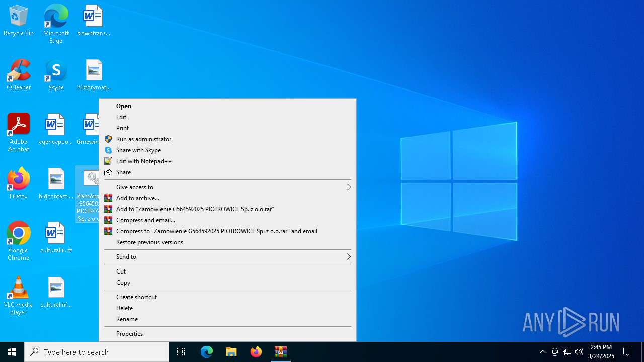Select Compress to "Zamówienie...rar" and email
This screenshot has width=644, height=362.
(227, 231)
